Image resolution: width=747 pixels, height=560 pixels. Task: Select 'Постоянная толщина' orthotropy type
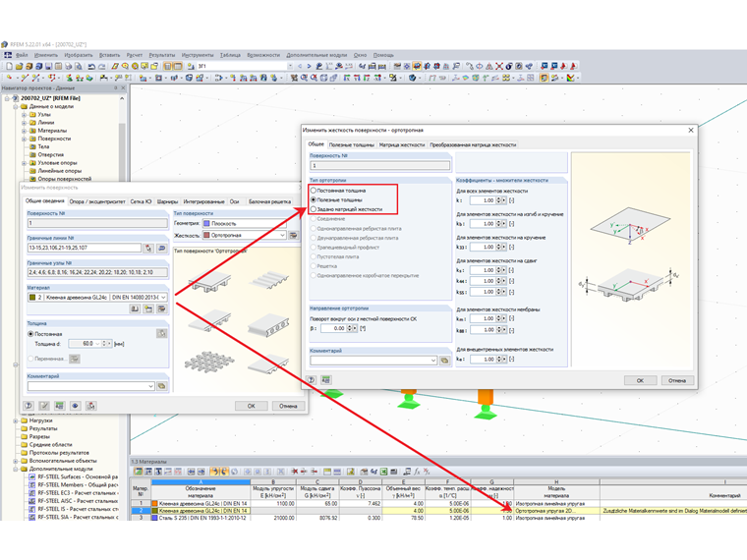pos(314,191)
